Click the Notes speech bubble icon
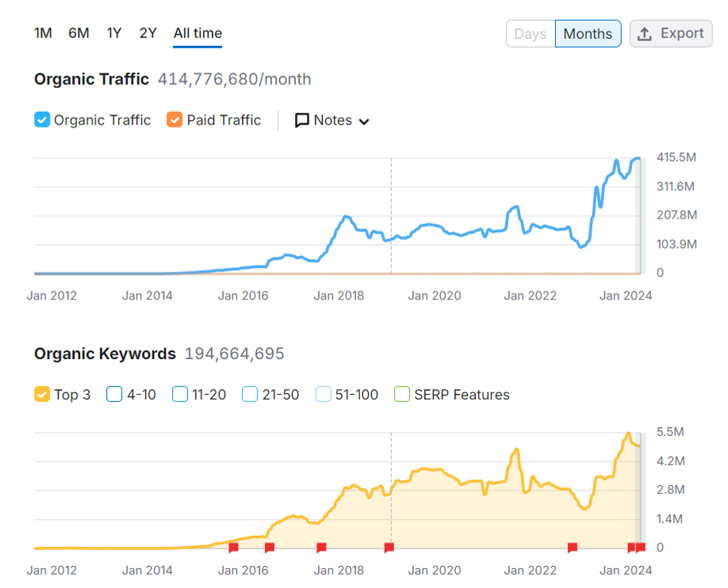728x588 pixels. point(302,120)
